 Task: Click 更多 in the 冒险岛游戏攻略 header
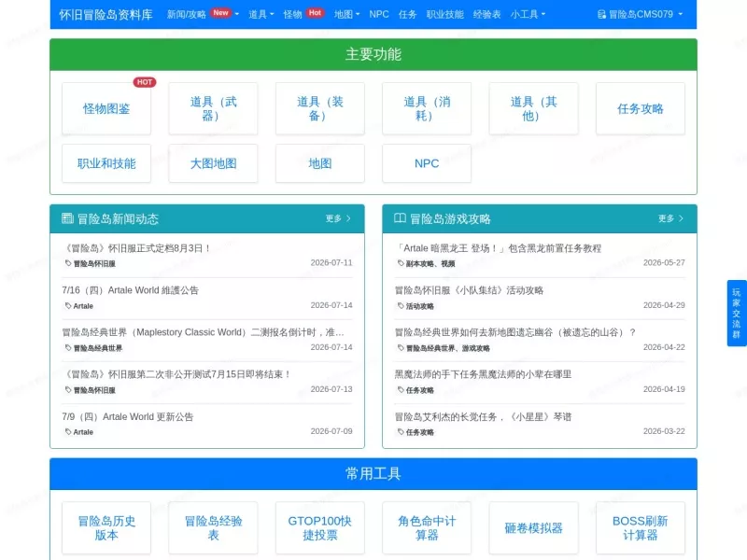670,218
